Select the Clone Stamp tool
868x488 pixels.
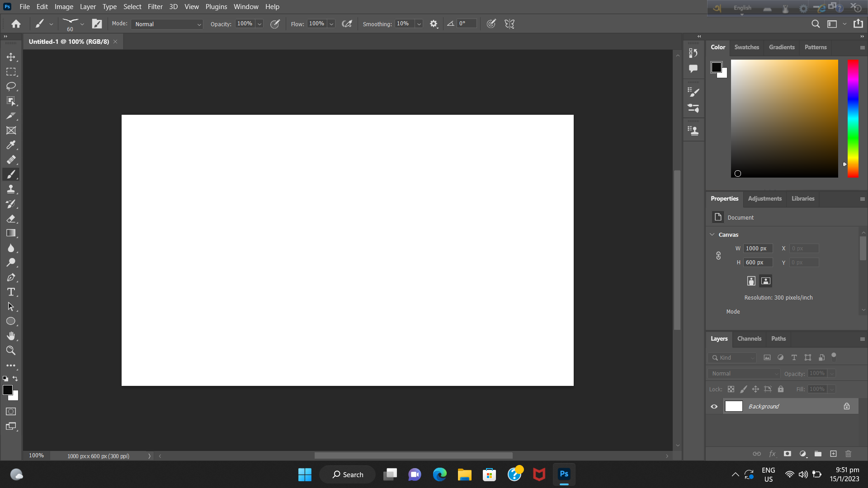point(11,189)
